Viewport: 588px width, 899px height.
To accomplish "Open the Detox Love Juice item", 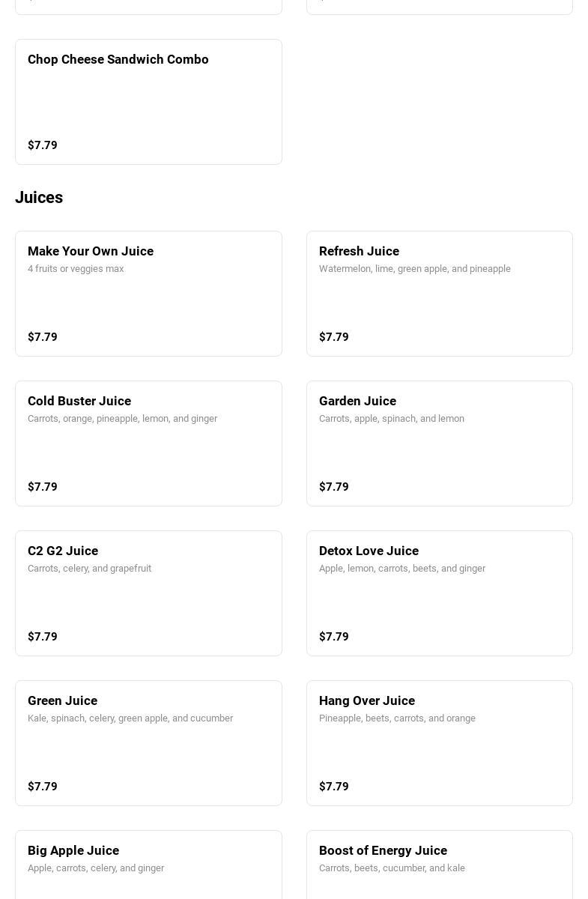I will click(439, 593).
